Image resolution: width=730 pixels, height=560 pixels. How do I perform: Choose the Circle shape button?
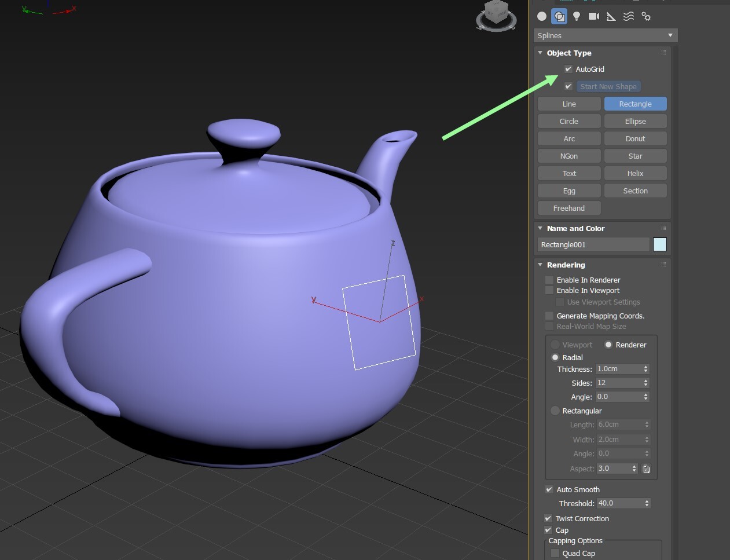[x=569, y=121]
